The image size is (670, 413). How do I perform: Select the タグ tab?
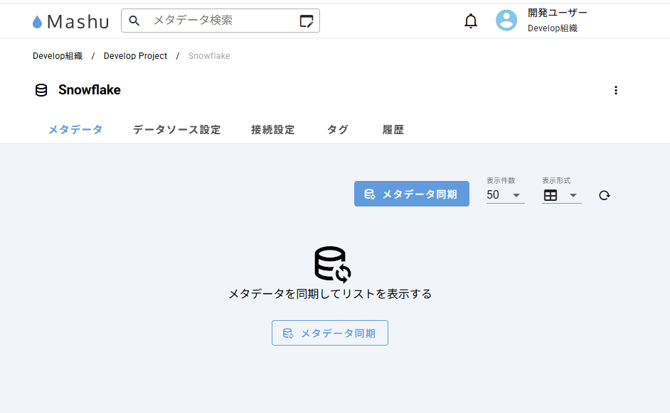[x=338, y=130]
